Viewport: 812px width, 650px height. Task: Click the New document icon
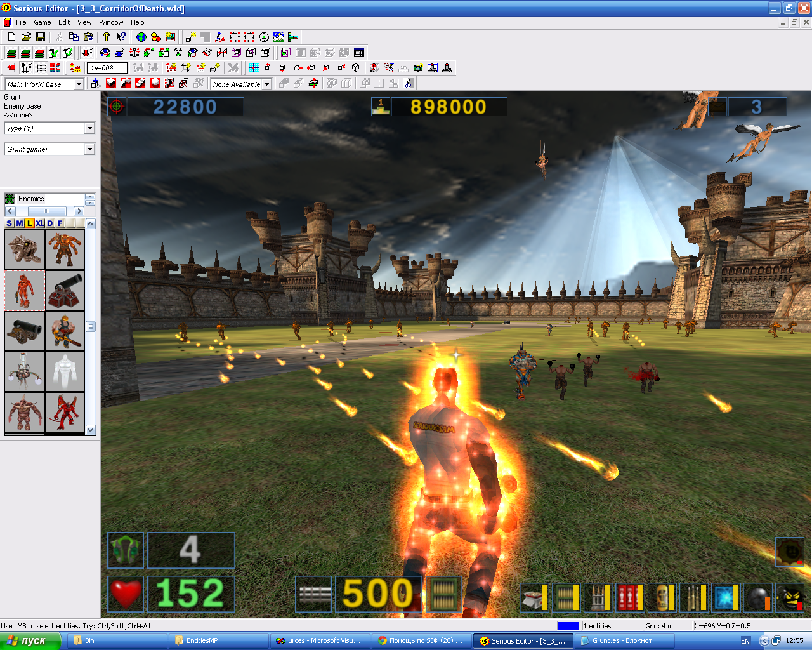11,37
